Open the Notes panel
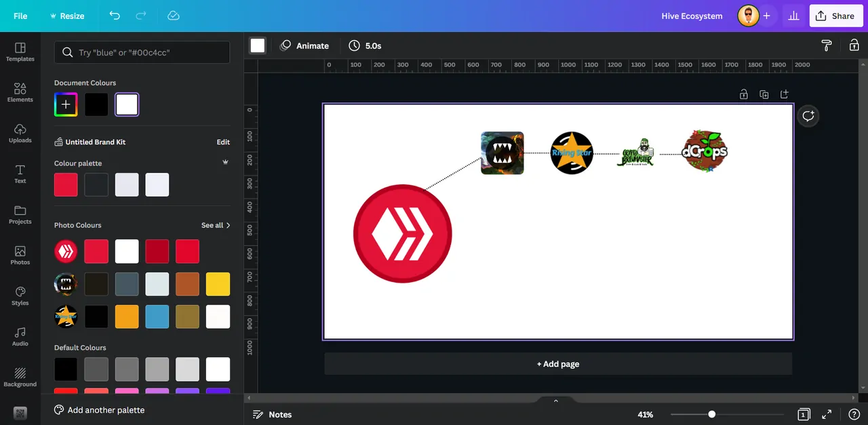 272,414
